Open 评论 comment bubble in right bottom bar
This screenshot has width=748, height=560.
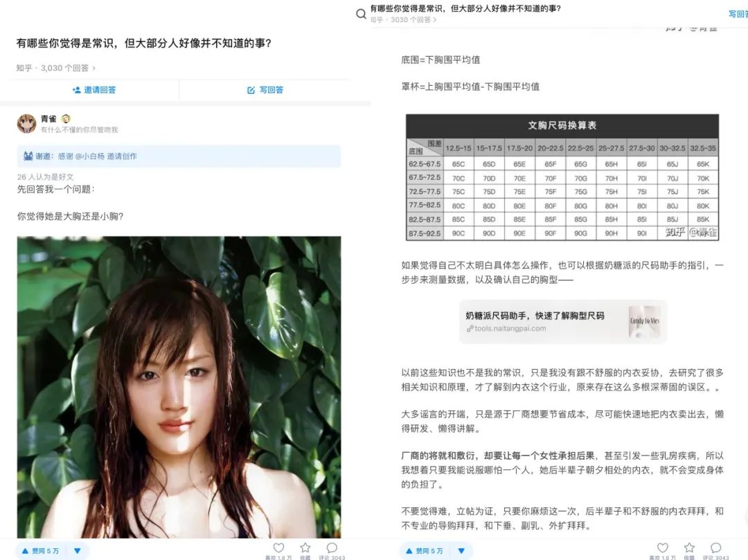click(x=716, y=548)
